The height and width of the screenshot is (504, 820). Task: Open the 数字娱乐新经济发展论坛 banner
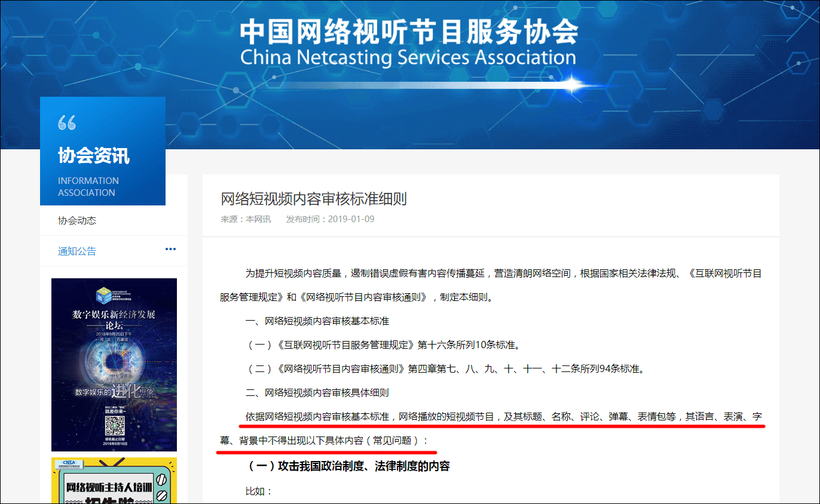[114, 365]
